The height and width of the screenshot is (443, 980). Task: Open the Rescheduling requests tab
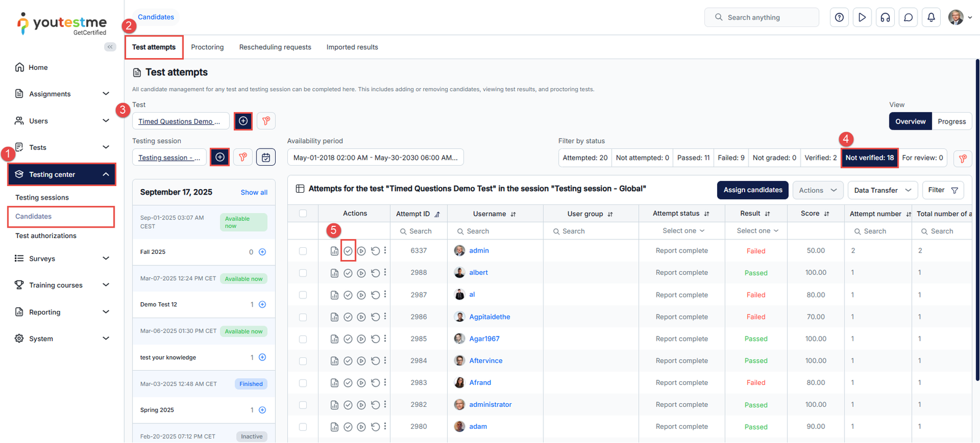[x=275, y=47]
